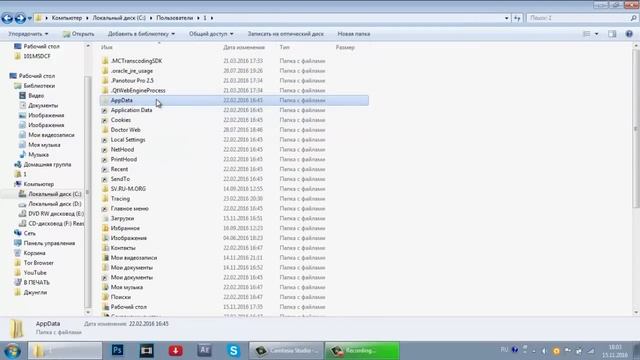This screenshot has height=360, width=640.
Task: Click the refresh button beside address bar
Action: pos(517,18)
